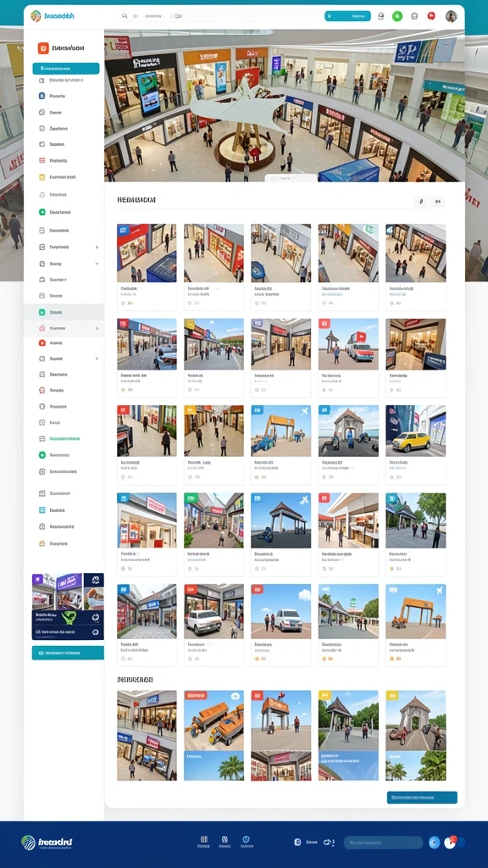
Task: Select the gray highlighted sidebar row with green icon
Action: [x=64, y=312]
